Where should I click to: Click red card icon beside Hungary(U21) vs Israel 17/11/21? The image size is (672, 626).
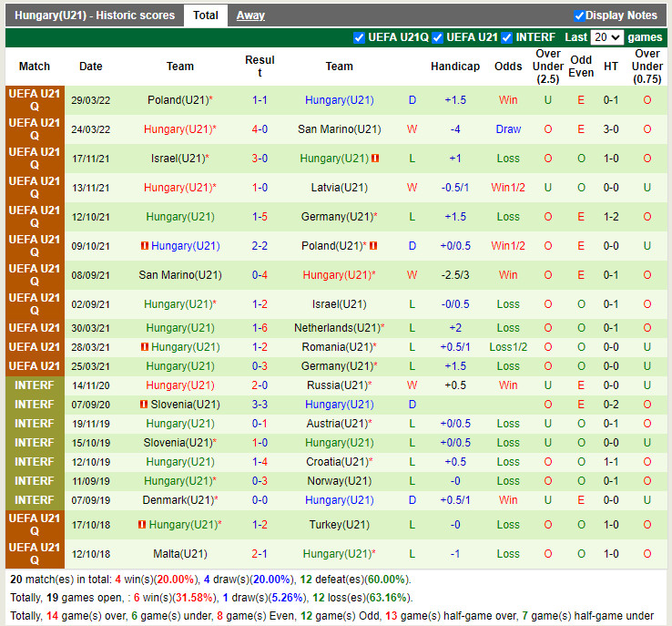tap(375, 159)
